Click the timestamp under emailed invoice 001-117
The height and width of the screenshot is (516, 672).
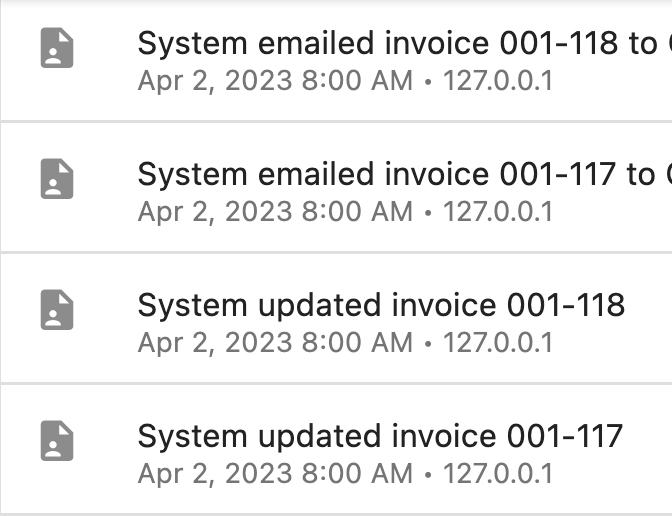point(275,212)
